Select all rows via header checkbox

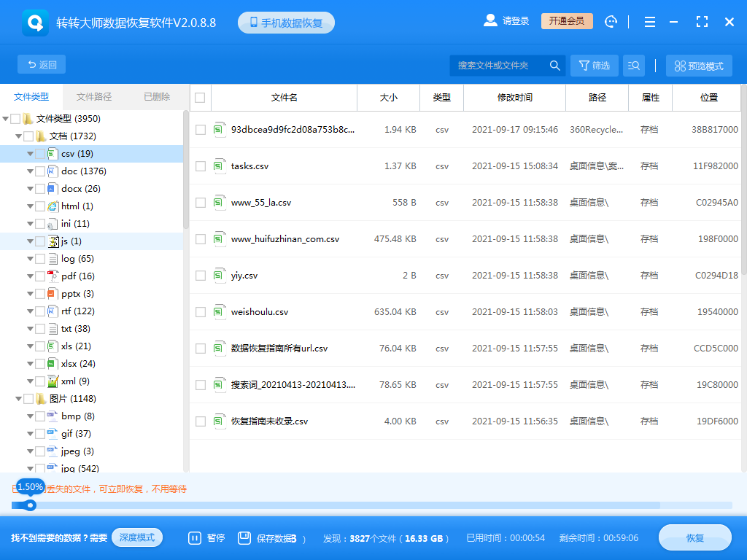(200, 98)
